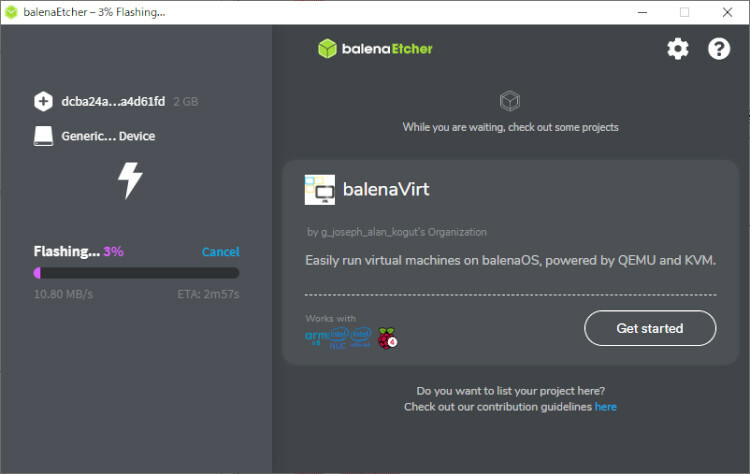Cancel the flashing process
The height and width of the screenshot is (474, 750).
tap(221, 252)
